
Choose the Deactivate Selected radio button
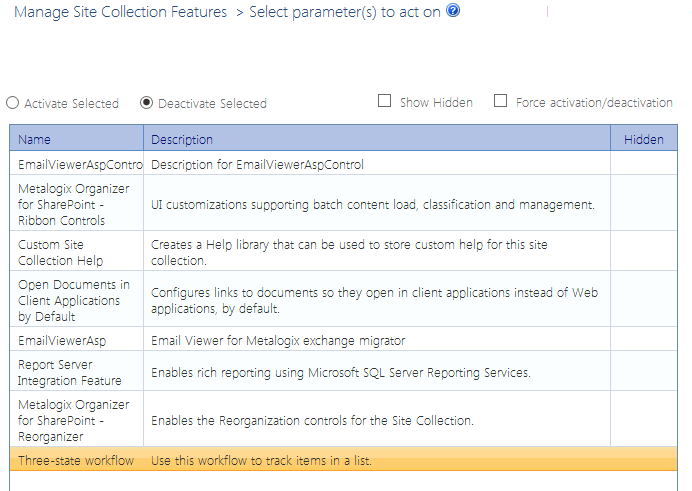[x=147, y=103]
